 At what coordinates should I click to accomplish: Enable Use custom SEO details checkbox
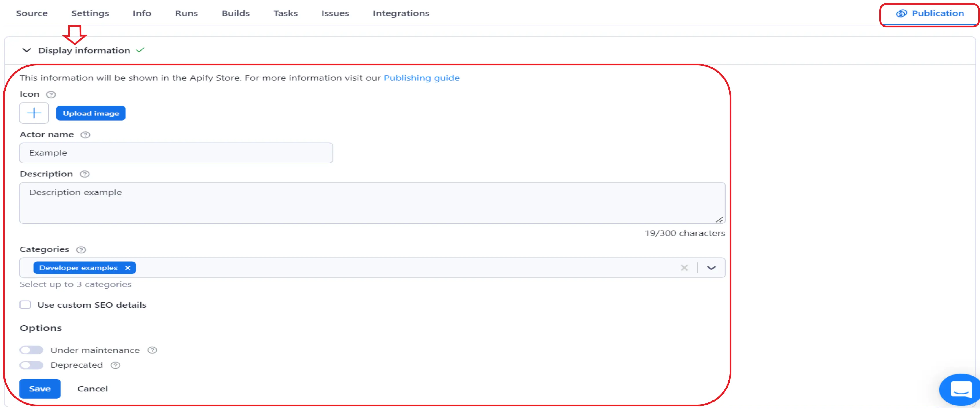[25, 305]
